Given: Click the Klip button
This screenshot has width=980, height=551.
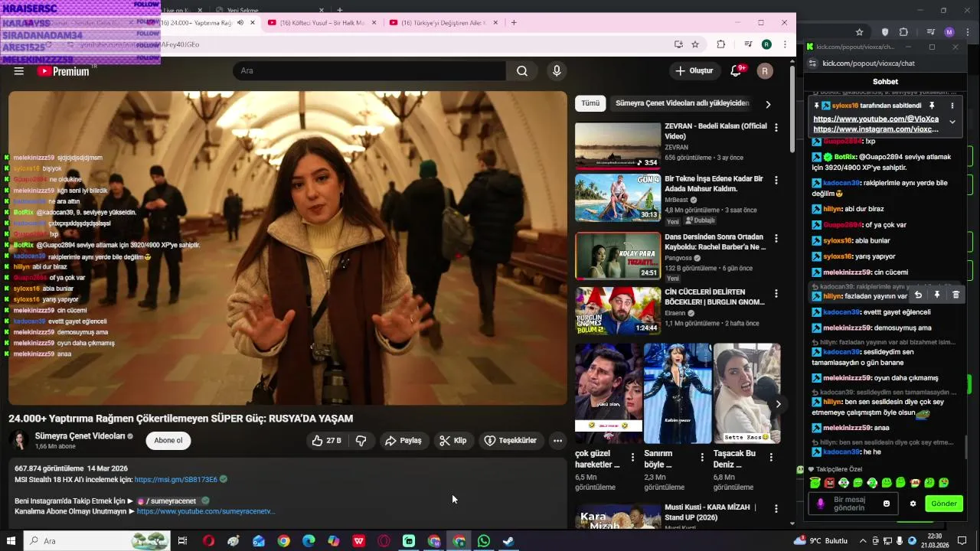Looking at the screenshot, I should [452, 441].
